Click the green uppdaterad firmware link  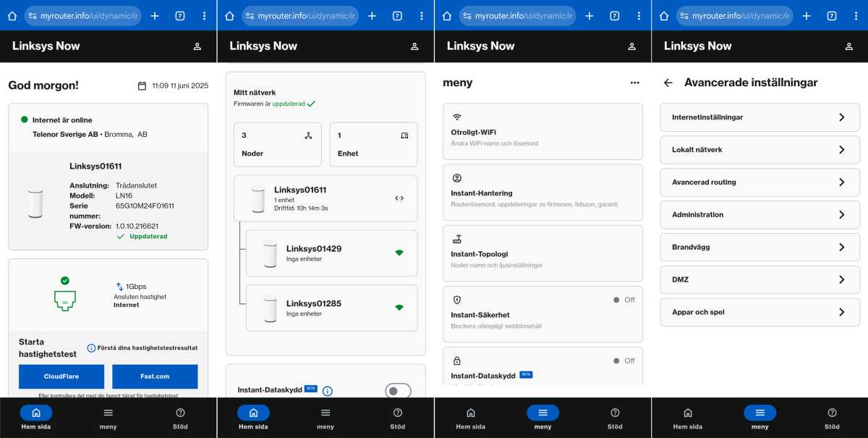(x=289, y=104)
